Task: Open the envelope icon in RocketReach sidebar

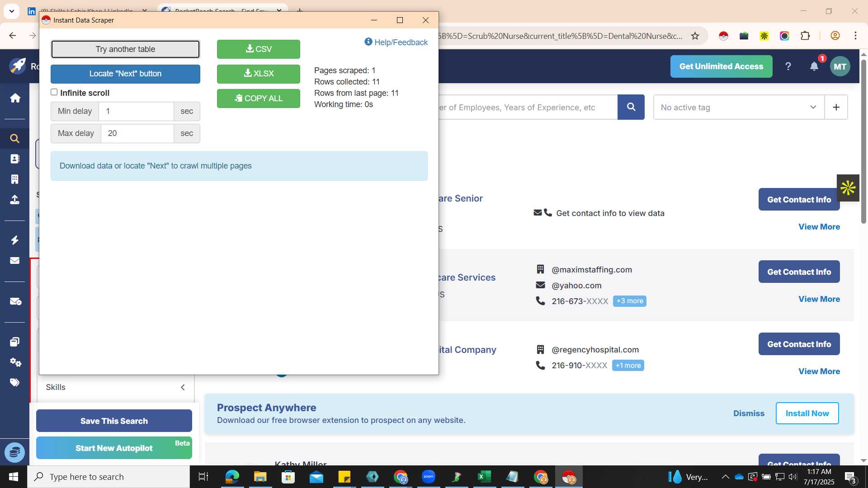Action: (15, 261)
